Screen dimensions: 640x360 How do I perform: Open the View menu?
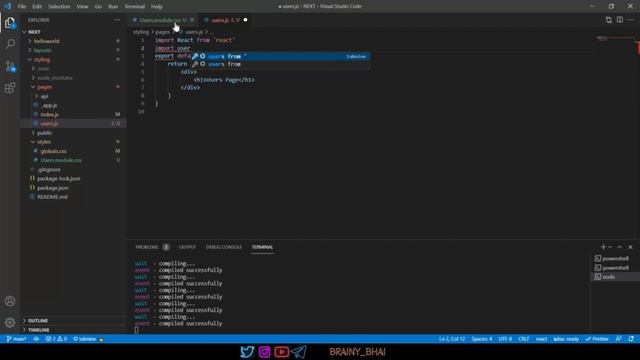coord(82,7)
